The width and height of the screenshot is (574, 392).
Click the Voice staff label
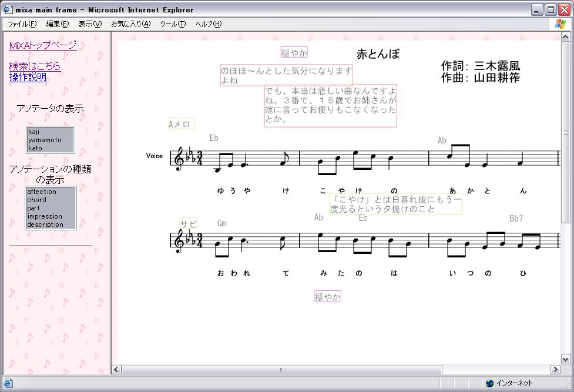pos(154,156)
